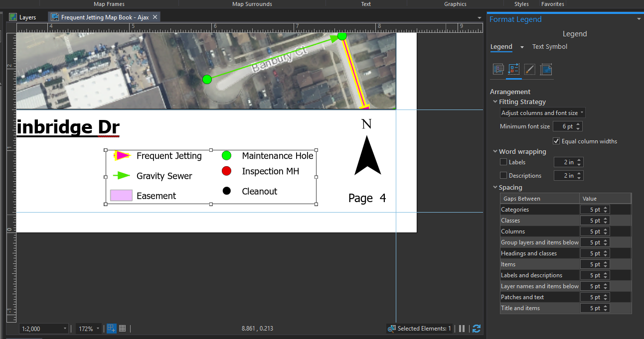Click the red Inspection MH legend symbol
Screen dimensions: 644x339
pos(227,171)
